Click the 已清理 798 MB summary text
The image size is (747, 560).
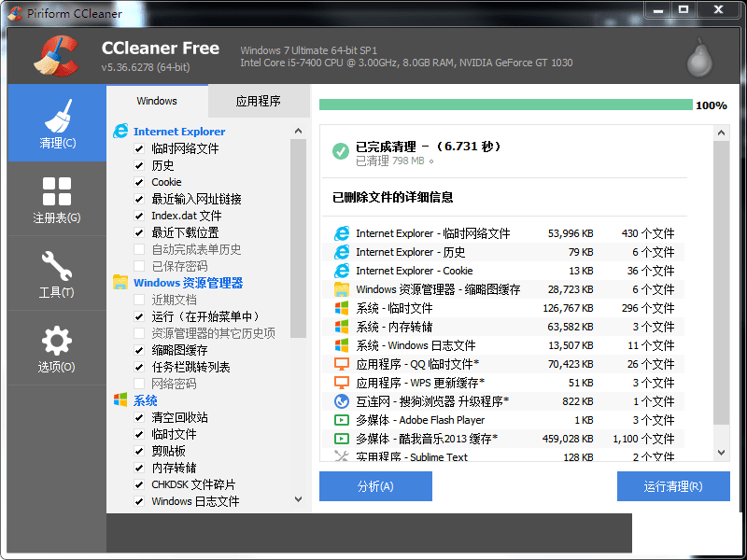(394, 161)
